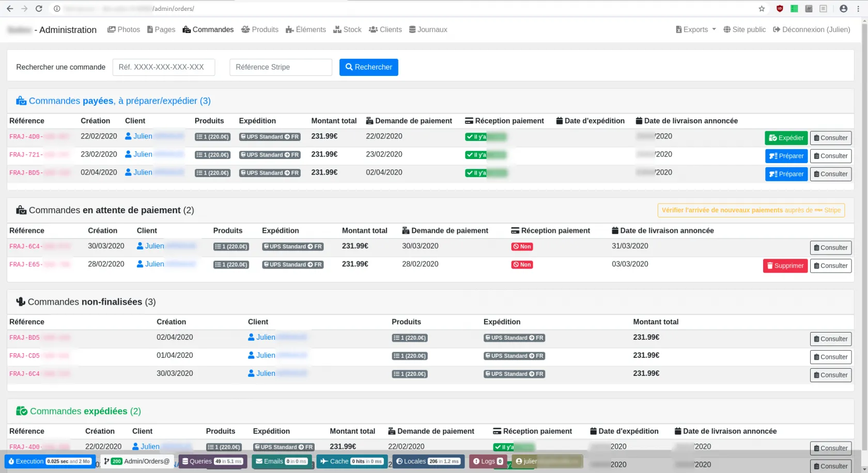
Task: View Locales info in the debug bar
Action: coord(427,461)
